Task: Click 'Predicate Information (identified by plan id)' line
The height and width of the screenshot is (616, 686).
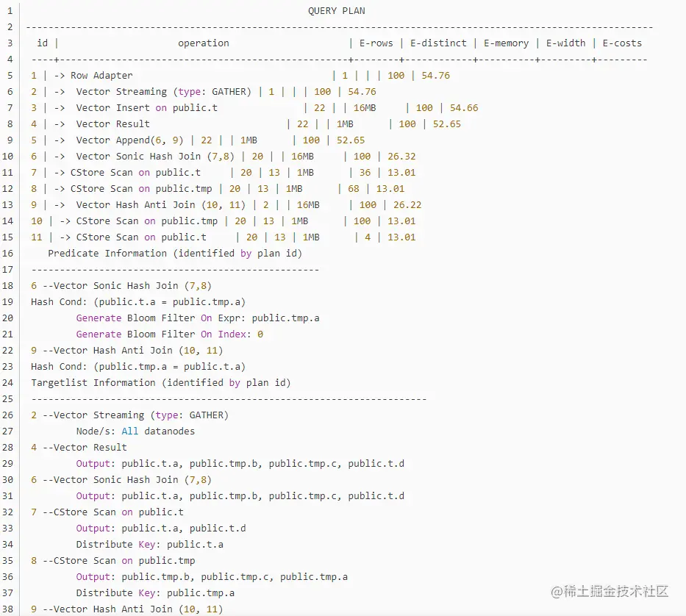Action: (x=175, y=254)
